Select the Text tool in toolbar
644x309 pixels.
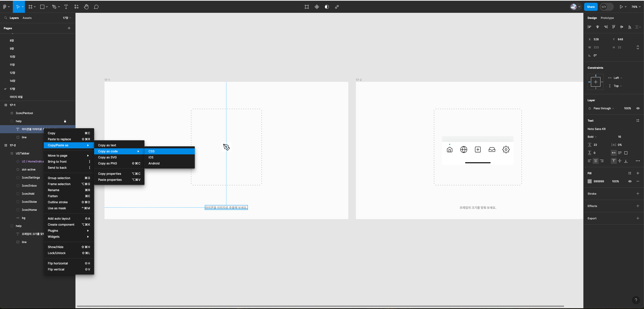[66, 7]
